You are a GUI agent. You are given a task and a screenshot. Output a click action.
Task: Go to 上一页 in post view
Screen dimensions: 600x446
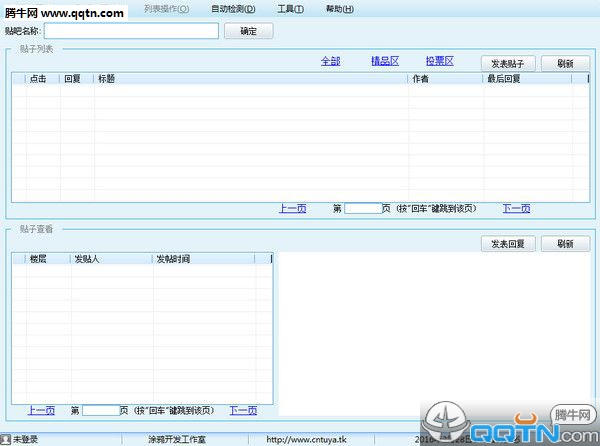(41, 410)
